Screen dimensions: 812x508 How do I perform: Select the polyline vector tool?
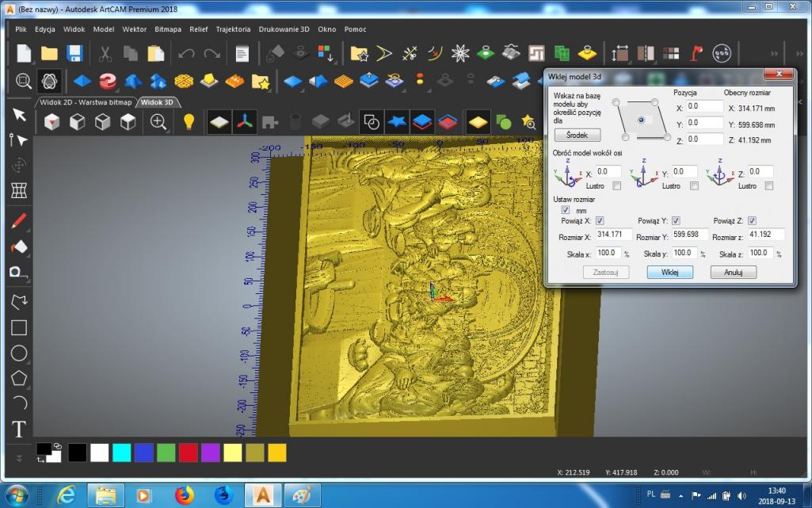coord(19,301)
